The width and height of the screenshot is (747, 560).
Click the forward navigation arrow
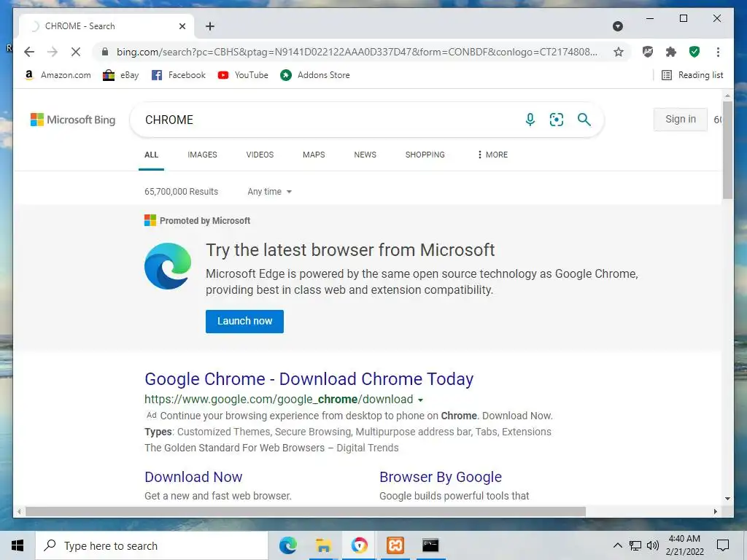pyautogui.click(x=53, y=52)
